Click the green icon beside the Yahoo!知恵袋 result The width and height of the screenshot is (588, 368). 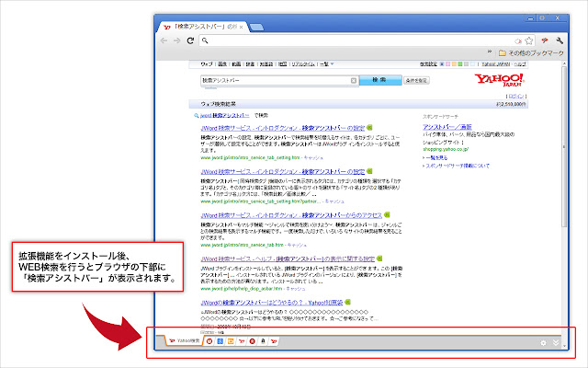click(347, 302)
